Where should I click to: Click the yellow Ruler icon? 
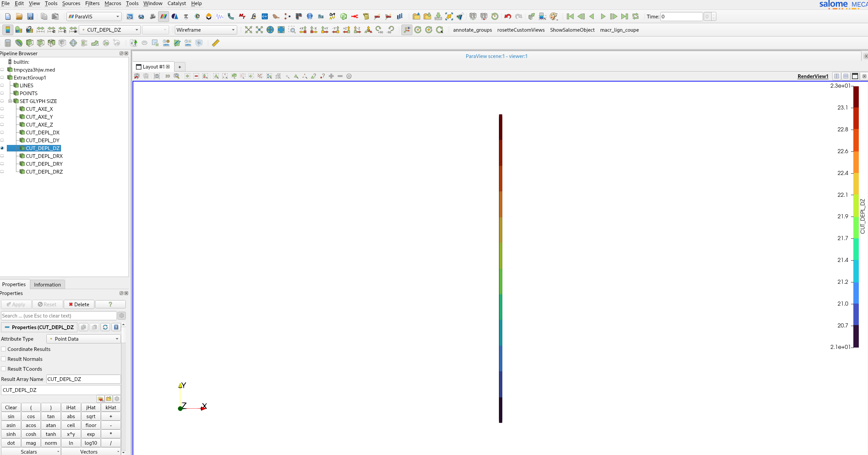(x=216, y=43)
